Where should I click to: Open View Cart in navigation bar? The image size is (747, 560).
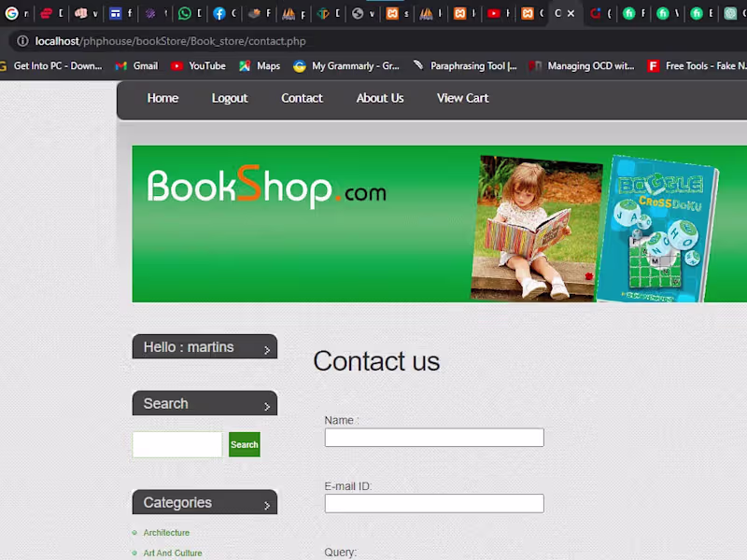462,98
